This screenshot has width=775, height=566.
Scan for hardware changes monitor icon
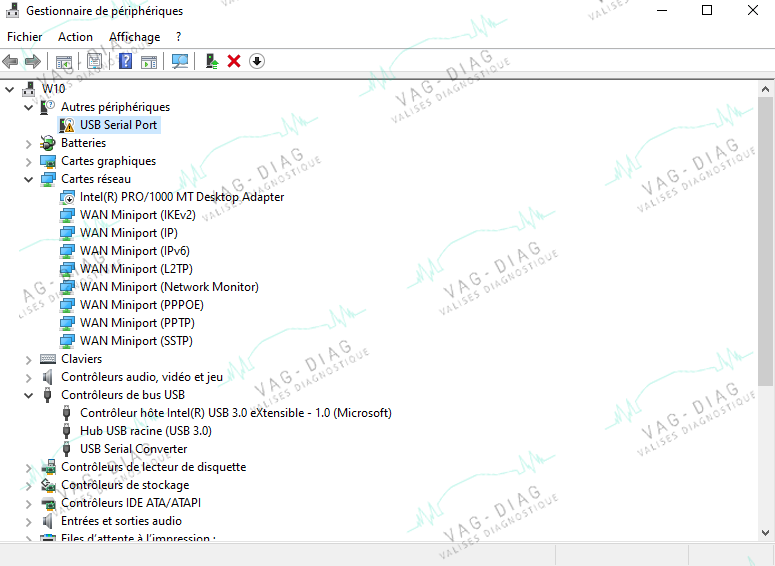pos(180,61)
